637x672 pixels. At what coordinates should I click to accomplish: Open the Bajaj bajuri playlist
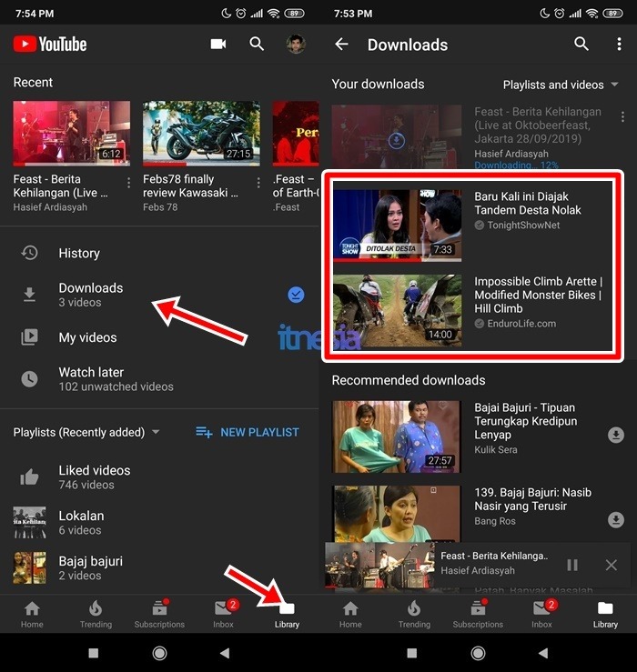coord(159,567)
